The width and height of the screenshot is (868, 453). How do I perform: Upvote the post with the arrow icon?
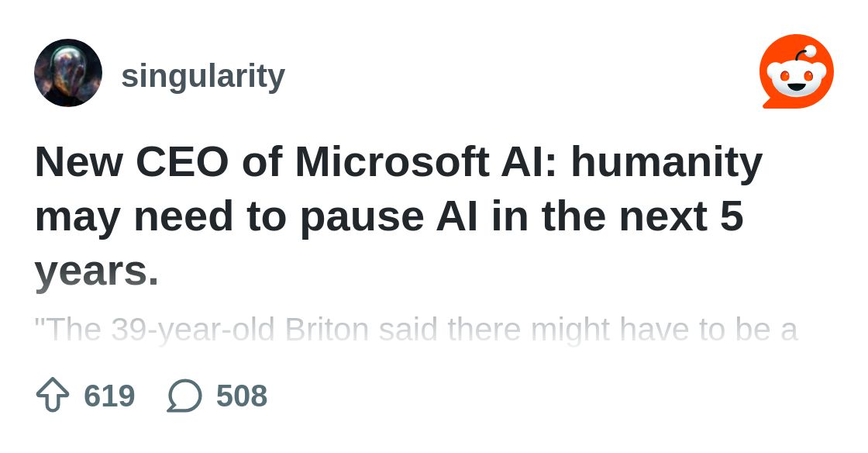pyautogui.click(x=53, y=396)
